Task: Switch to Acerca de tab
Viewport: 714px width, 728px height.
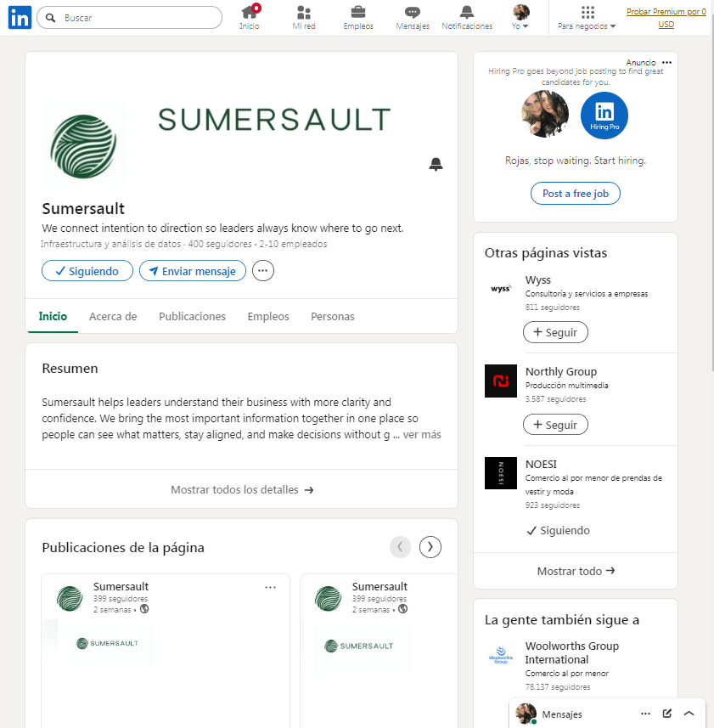Action: click(x=113, y=316)
